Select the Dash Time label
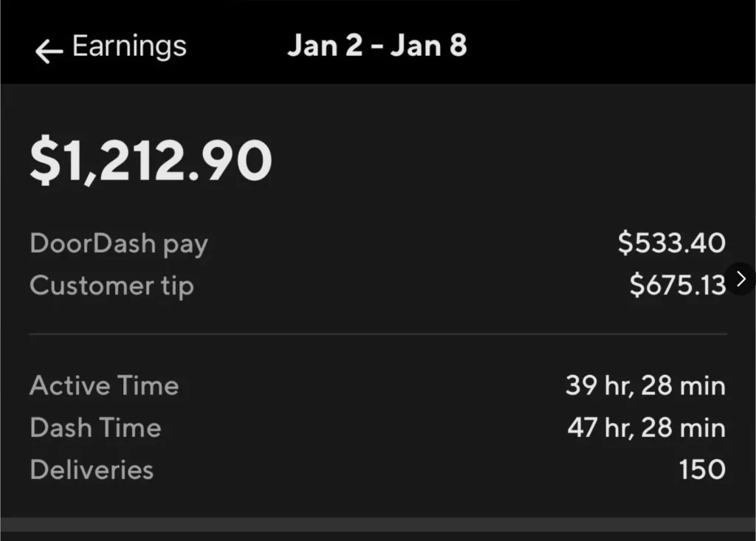The height and width of the screenshot is (541, 756). pos(95,427)
